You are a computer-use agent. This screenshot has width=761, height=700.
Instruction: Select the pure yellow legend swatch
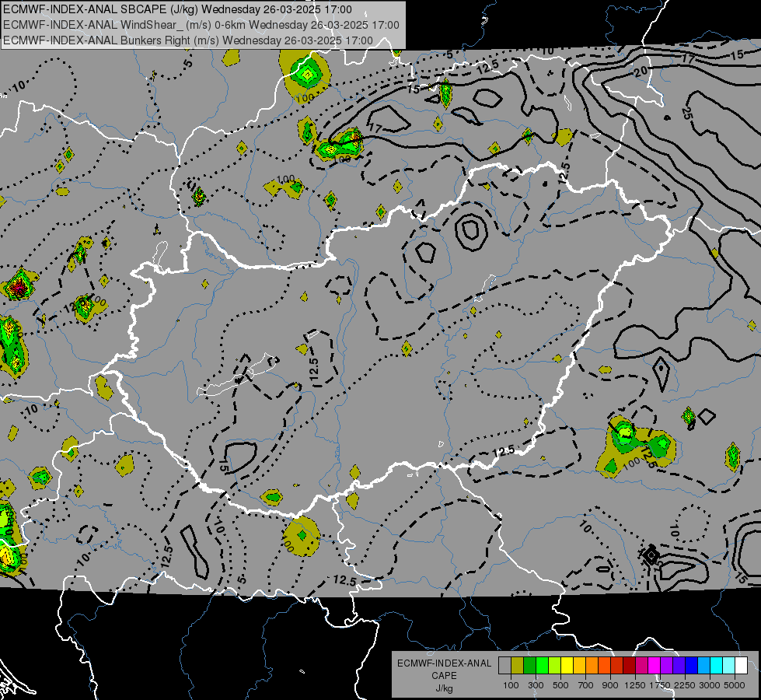pyautogui.click(x=567, y=666)
